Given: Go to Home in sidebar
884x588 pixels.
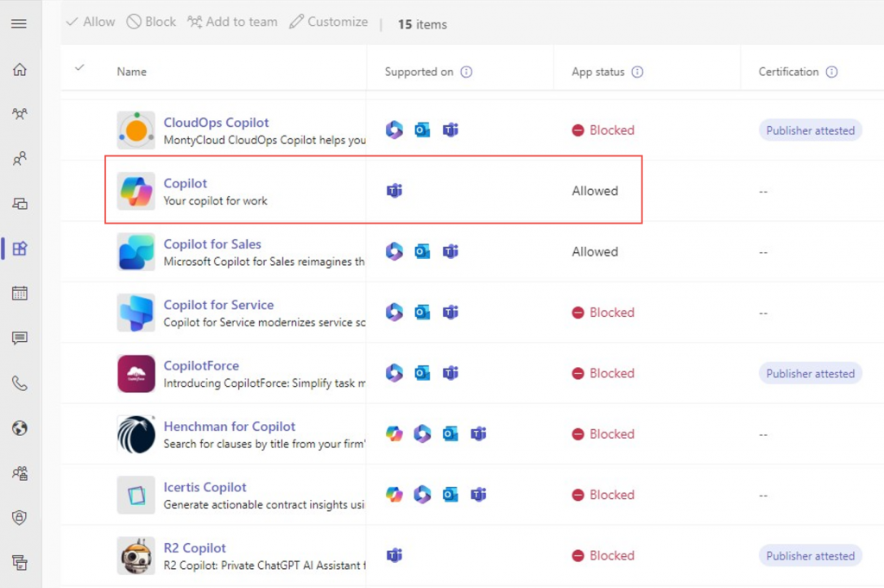Looking at the screenshot, I should click(x=20, y=69).
